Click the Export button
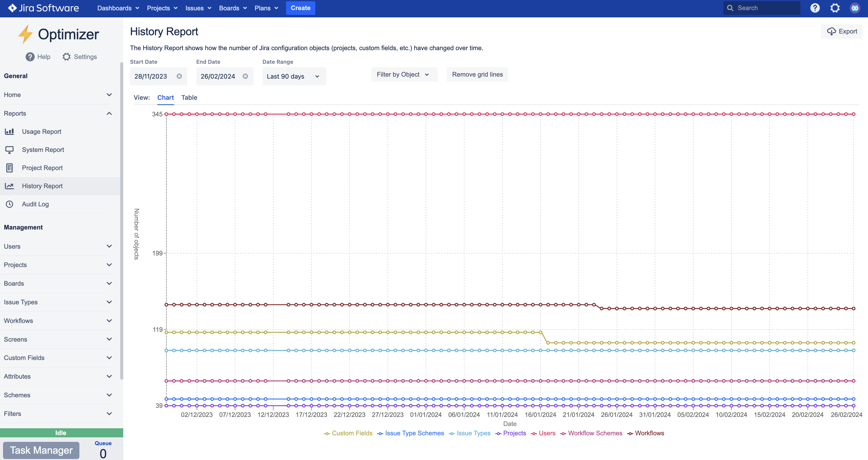 click(x=842, y=31)
